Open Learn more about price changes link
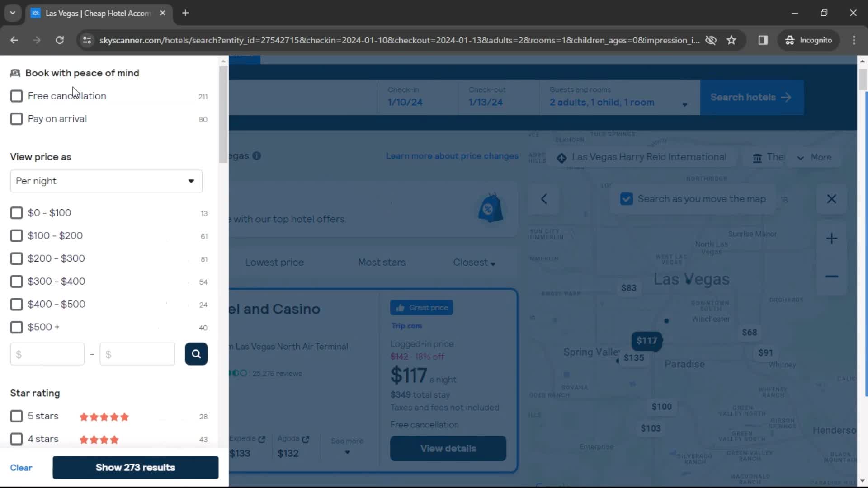Image resolution: width=868 pixels, height=488 pixels. (452, 156)
